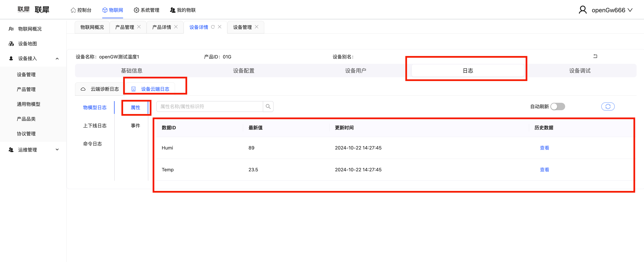Click reload icon on 设备详情 tab
The width and height of the screenshot is (644, 262).
[x=213, y=27]
